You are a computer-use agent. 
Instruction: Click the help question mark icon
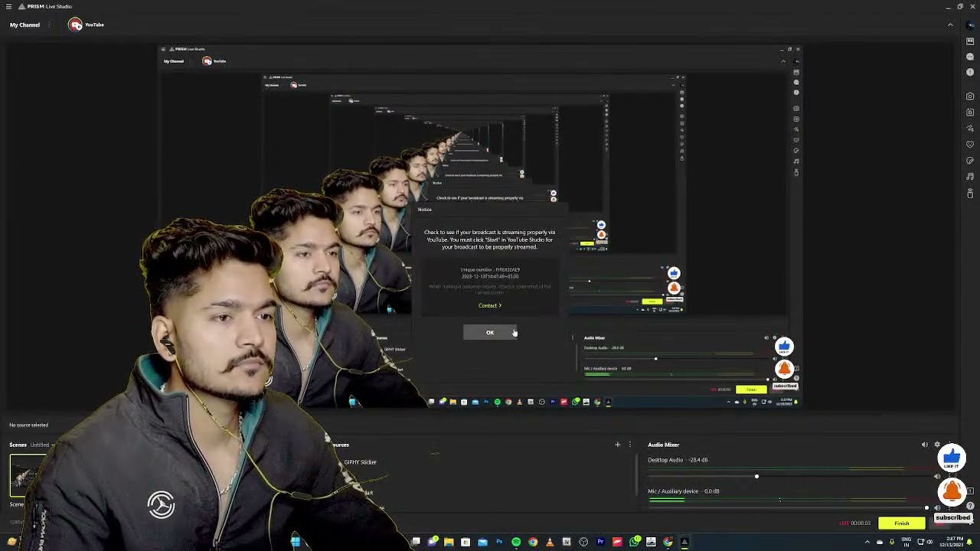[971, 507]
